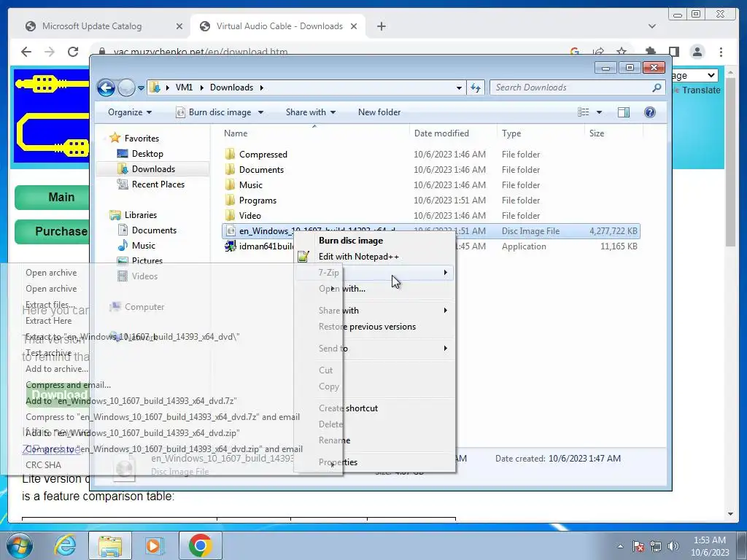Click Burn disc image in toolbar
Viewport: 747px width, 560px height.
click(x=214, y=112)
